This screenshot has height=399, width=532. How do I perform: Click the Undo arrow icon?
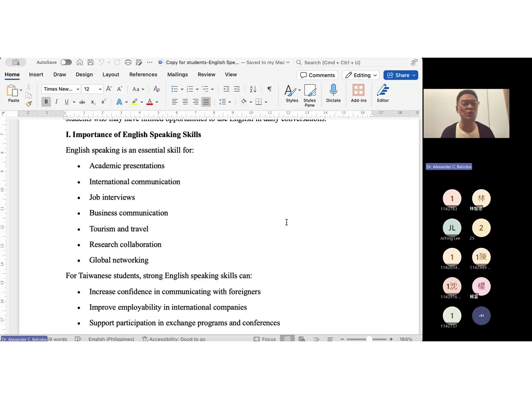(x=101, y=62)
